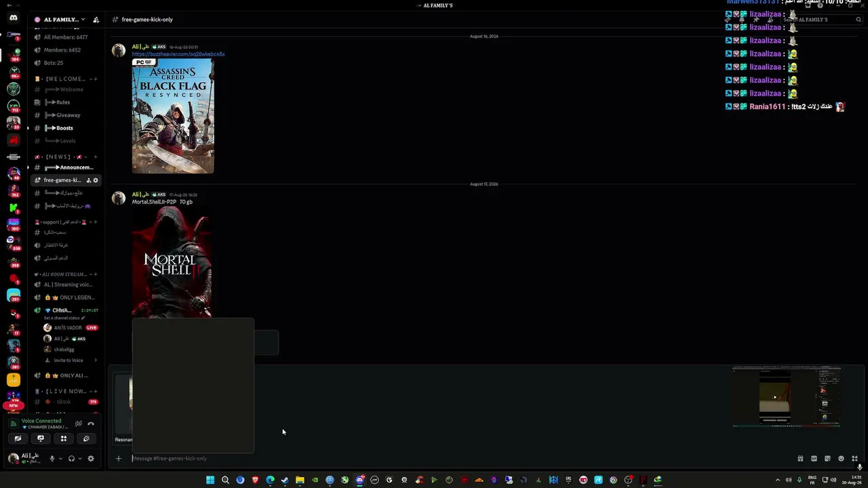Open settings gear on free-games-ki channel
Viewport: 868px width, 488px height.
tap(96, 180)
